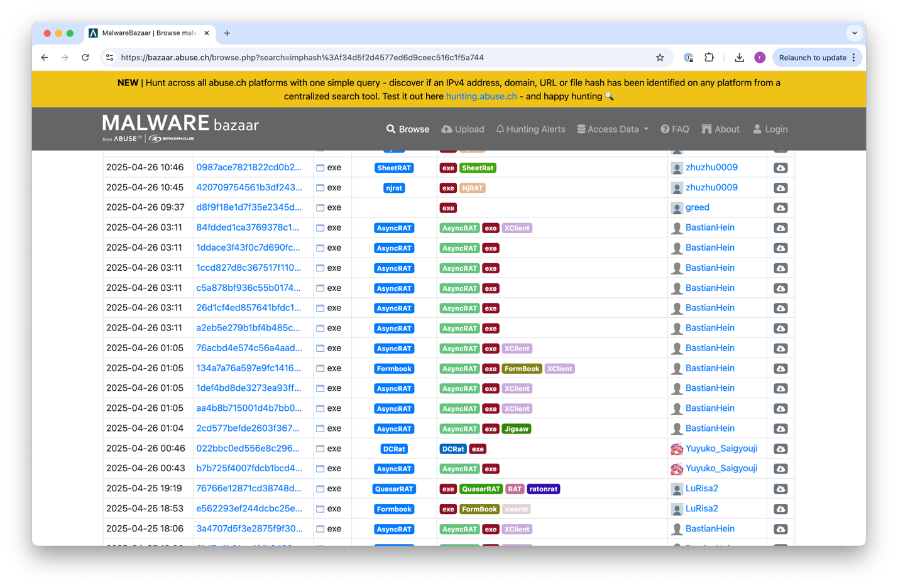898x588 pixels.
Task: Open the Chrome three-dot menu
Action: tap(854, 58)
